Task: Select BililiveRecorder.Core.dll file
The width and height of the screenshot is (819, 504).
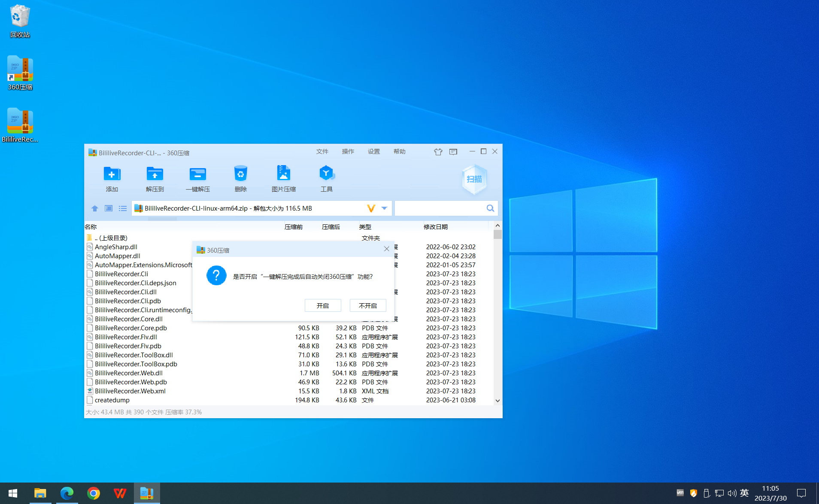Action: click(x=129, y=319)
